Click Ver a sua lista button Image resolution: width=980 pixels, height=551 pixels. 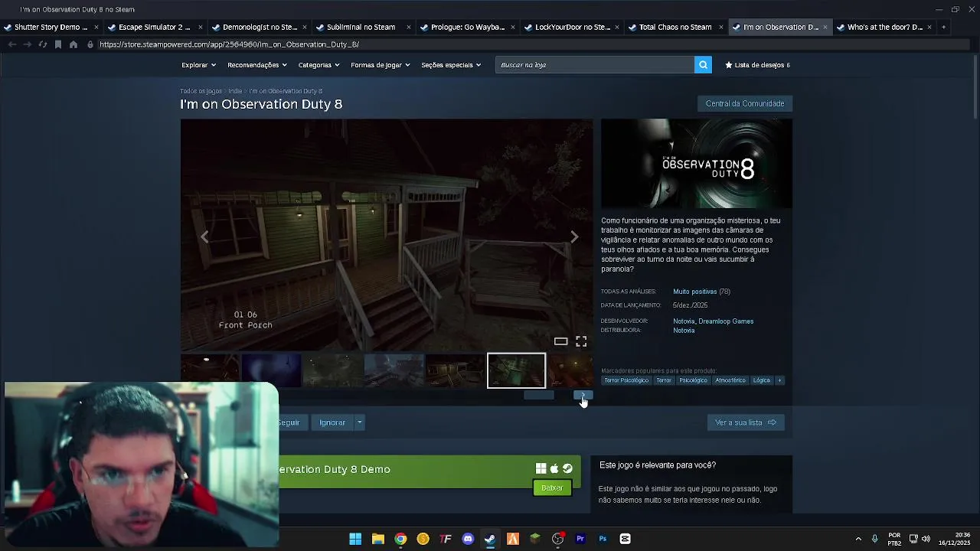[746, 422]
